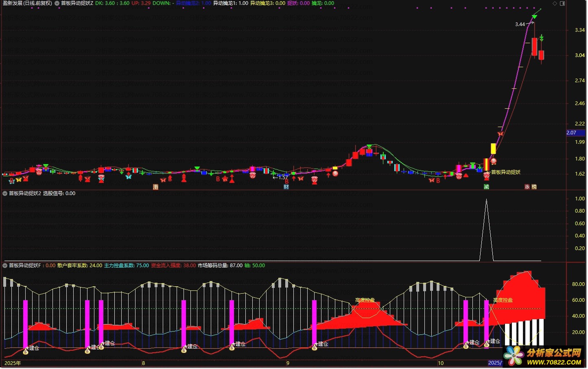Click the window layout icon at the chart's top right

tap(562, 3)
